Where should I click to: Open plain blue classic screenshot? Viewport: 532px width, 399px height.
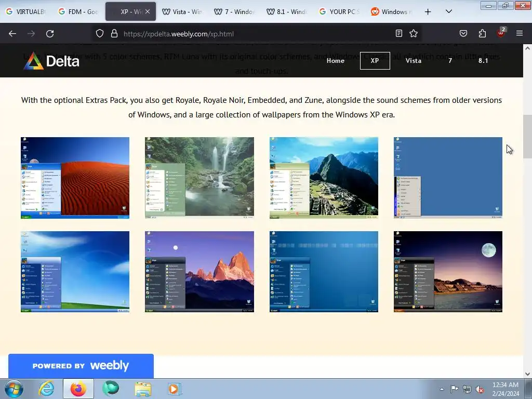click(x=448, y=178)
